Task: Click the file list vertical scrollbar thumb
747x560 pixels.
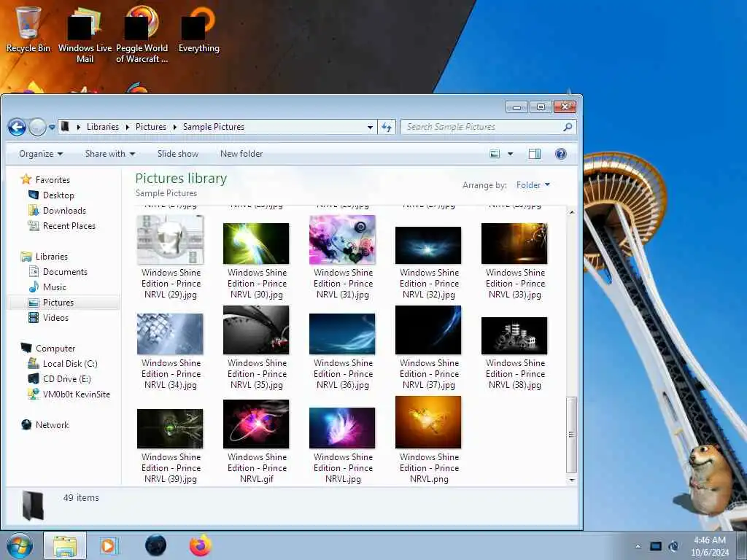Action: pyautogui.click(x=572, y=435)
